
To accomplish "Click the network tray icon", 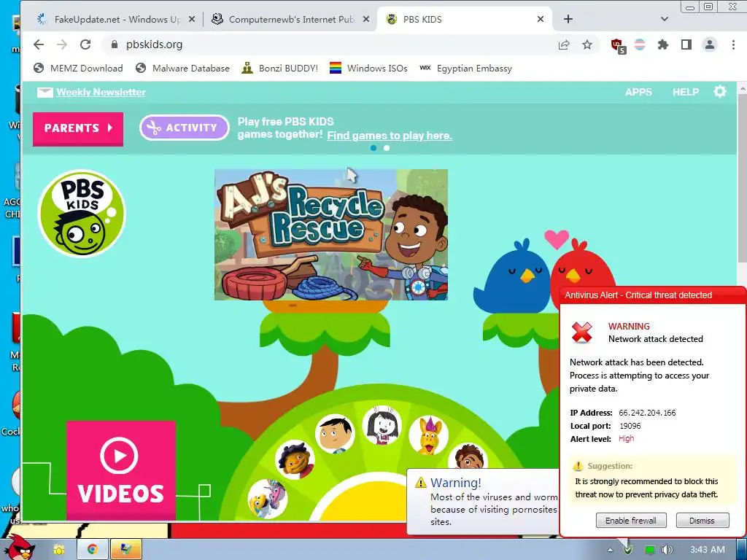I will 649,550.
